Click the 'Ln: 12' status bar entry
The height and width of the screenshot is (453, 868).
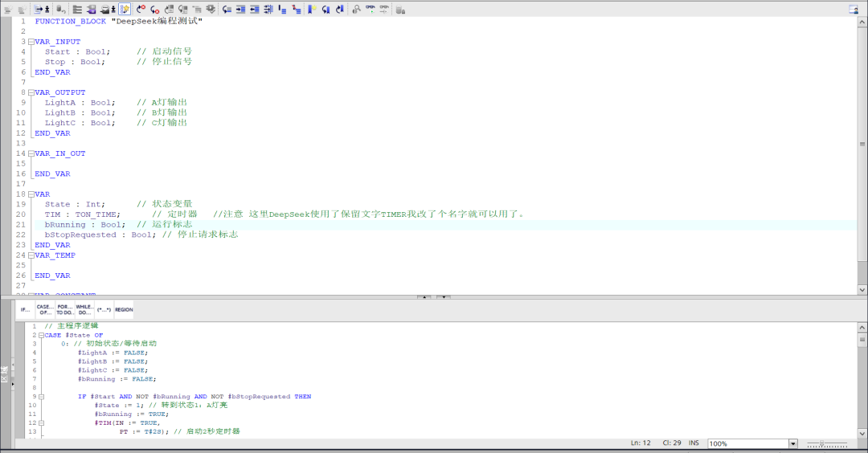coord(641,443)
